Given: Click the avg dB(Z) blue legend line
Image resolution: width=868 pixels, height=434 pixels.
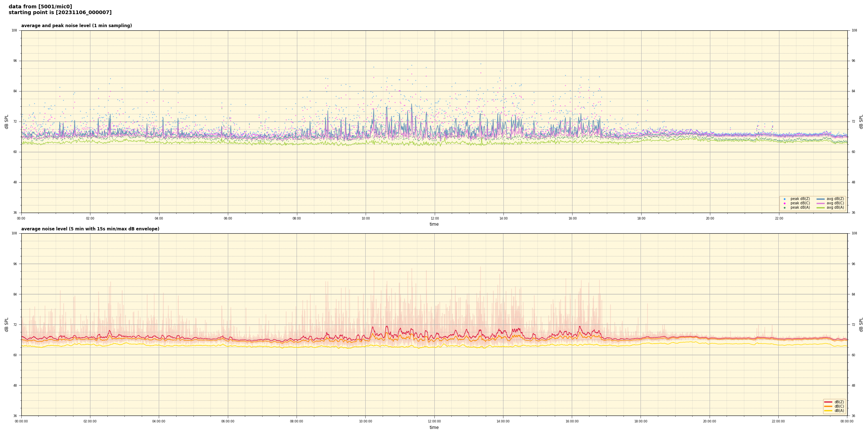Looking at the screenshot, I should click(x=820, y=199).
